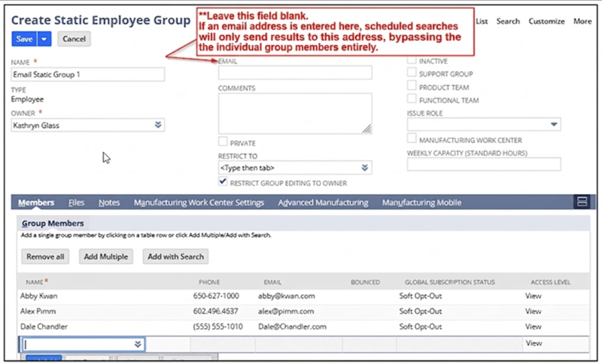Click the Global Subscription Status column header
Image resolution: width=602 pixels, height=364 pixels.
click(449, 282)
